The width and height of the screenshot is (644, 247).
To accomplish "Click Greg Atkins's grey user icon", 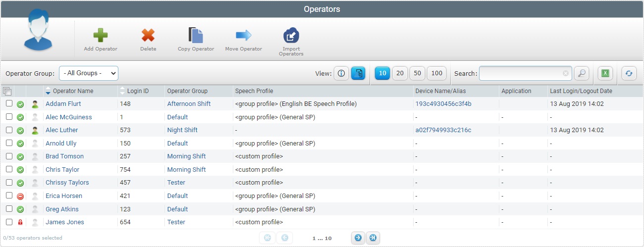I will [35, 209].
